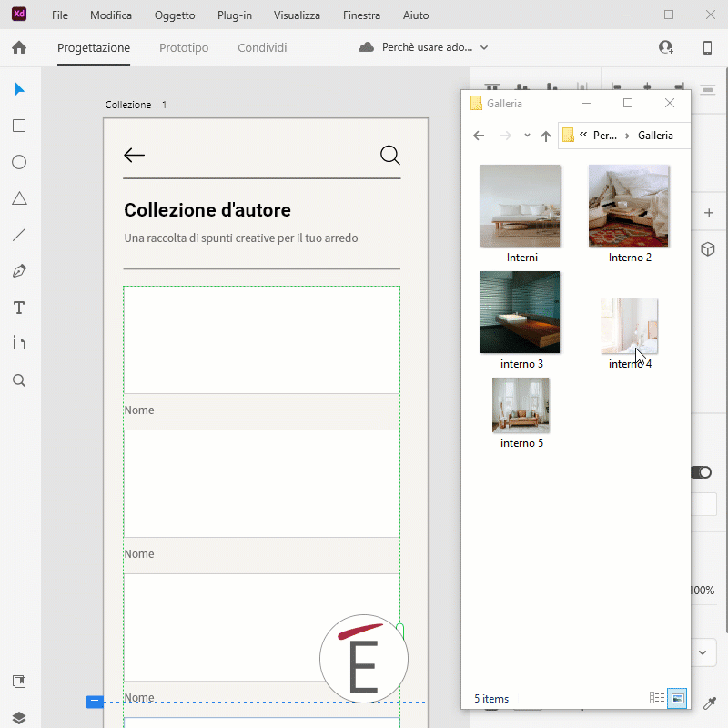This screenshot has height=728, width=728.
Task: Select the Text tool
Action: pyautogui.click(x=19, y=308)
